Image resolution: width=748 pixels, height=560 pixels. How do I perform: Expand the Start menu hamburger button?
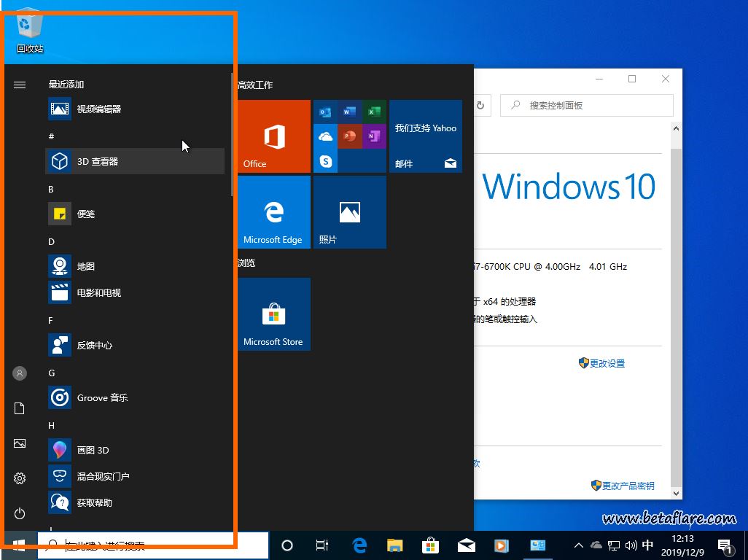[x=20, y=85]
